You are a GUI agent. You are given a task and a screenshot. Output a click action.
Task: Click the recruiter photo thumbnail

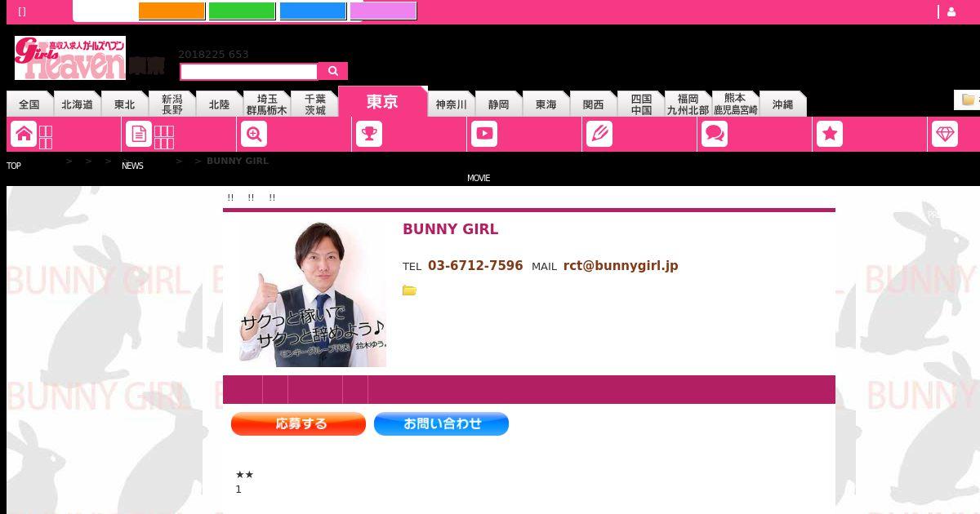[x=313, y=294]
